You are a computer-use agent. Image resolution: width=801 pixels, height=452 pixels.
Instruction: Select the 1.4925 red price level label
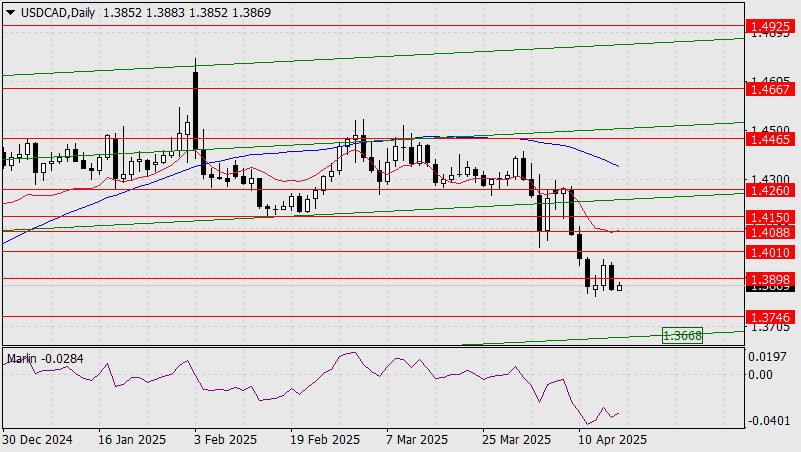[770, 27]
